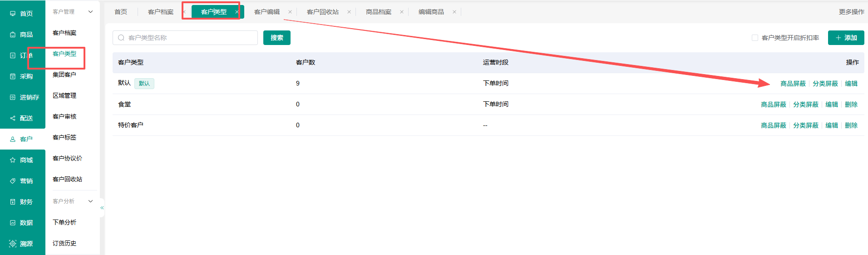
Task: Click 编辑 for the 食堂 row
Action: click(832, 105)
